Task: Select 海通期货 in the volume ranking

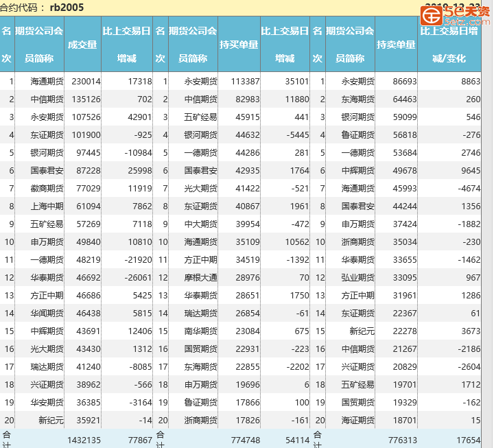Action: point(47,82)
